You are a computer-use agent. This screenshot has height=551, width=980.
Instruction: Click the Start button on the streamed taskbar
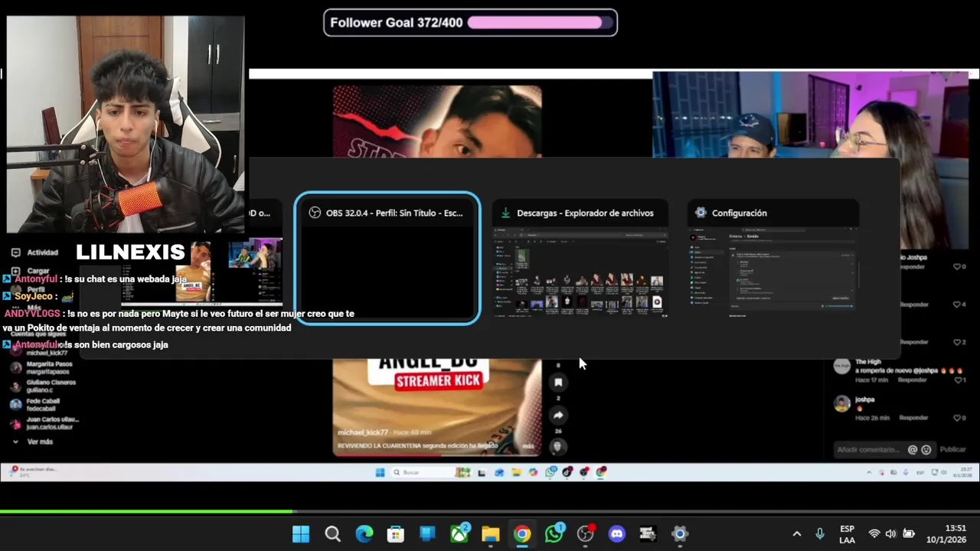[x=380, y=472]
